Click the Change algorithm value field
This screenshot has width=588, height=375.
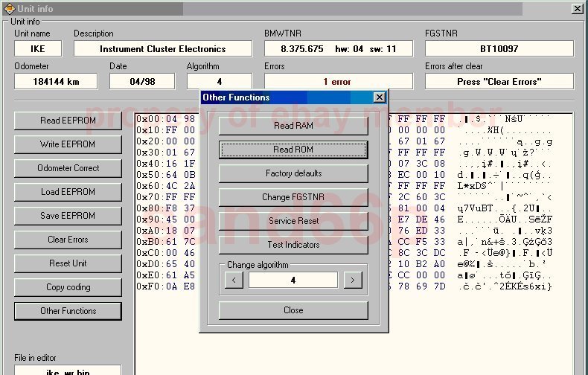click(x=293, y=280)
